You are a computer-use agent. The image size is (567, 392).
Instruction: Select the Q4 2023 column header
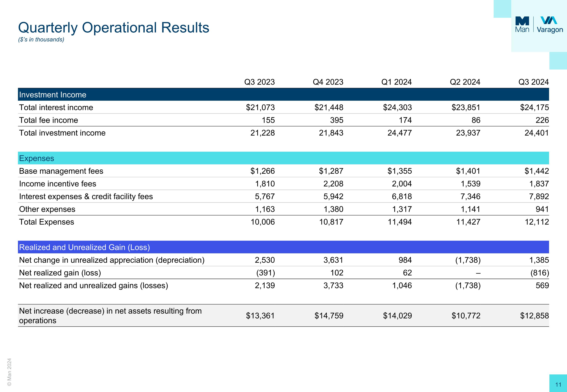[x=328, y=82]
